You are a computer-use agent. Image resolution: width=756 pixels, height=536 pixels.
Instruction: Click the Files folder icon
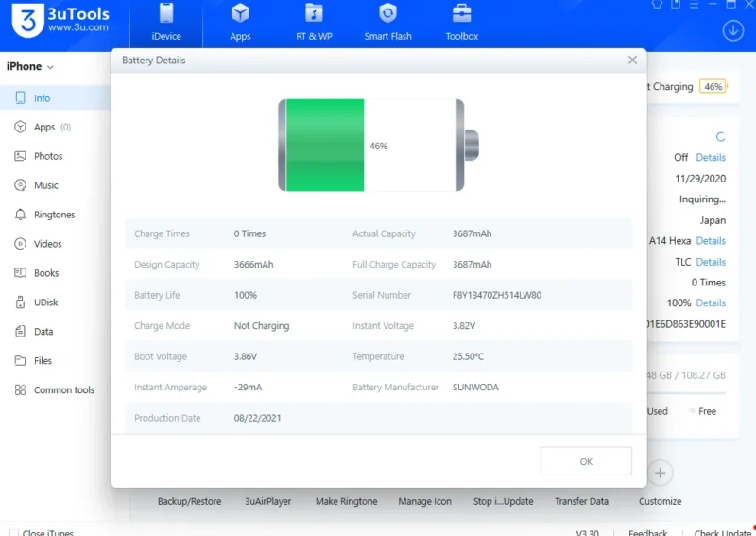click(20, 360)
